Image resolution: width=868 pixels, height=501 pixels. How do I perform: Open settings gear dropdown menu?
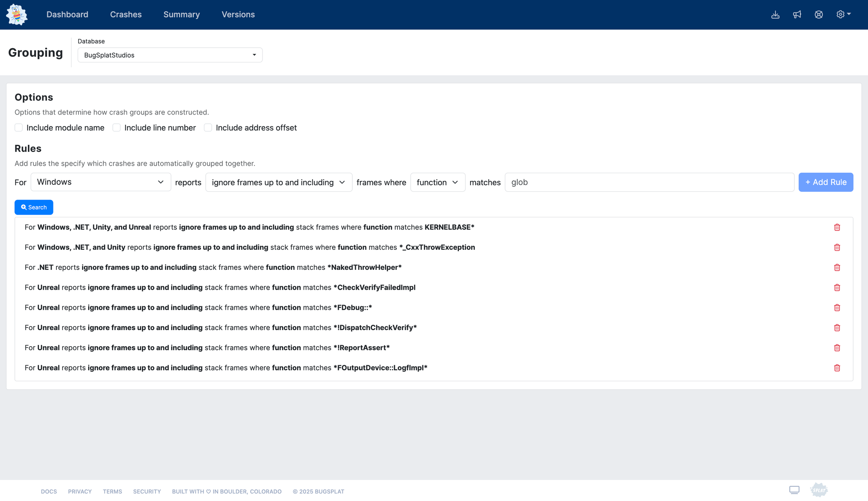tap(843, 15)
